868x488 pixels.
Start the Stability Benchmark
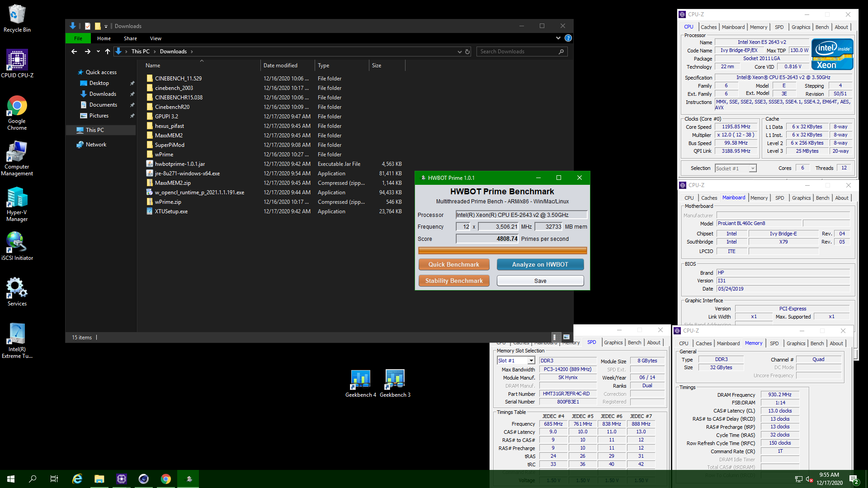click(x=454, y=281)
